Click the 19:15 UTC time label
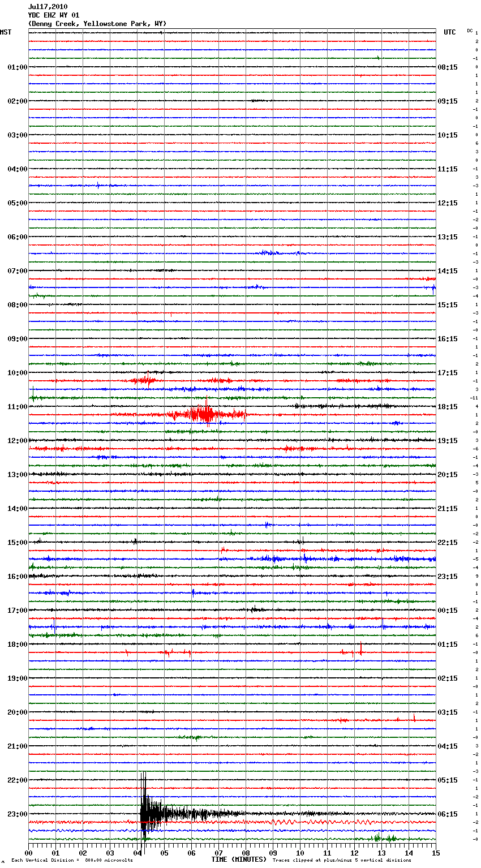The width and height of the screenshot is (481, 868). click(x=448, y=441)
